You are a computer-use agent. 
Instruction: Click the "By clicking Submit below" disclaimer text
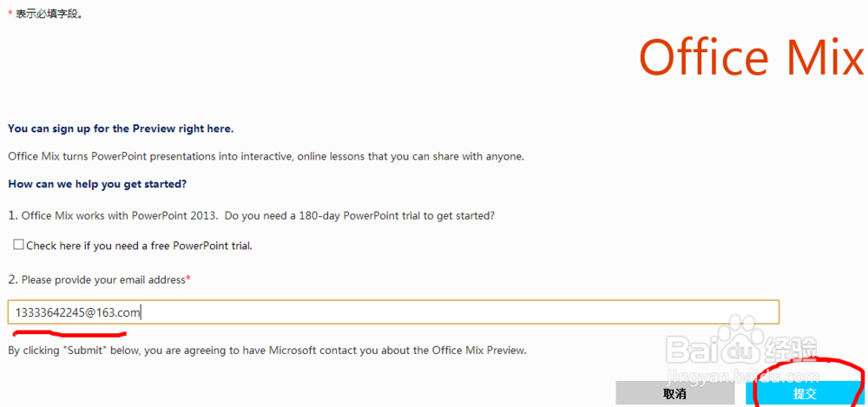267,351
